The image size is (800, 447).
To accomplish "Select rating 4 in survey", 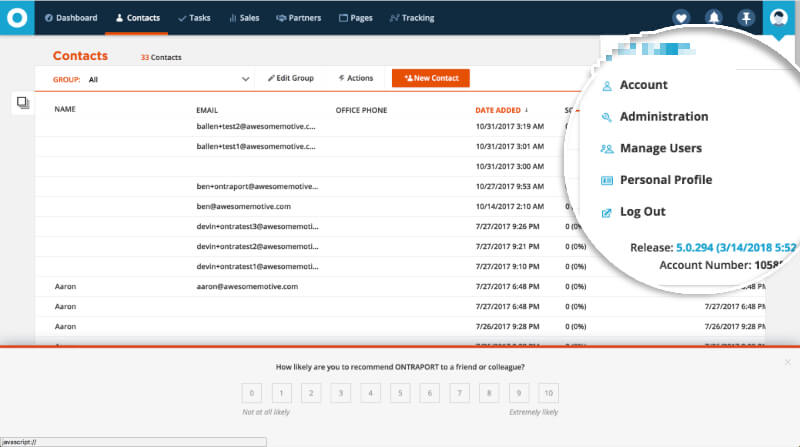I will coord(370,393).
